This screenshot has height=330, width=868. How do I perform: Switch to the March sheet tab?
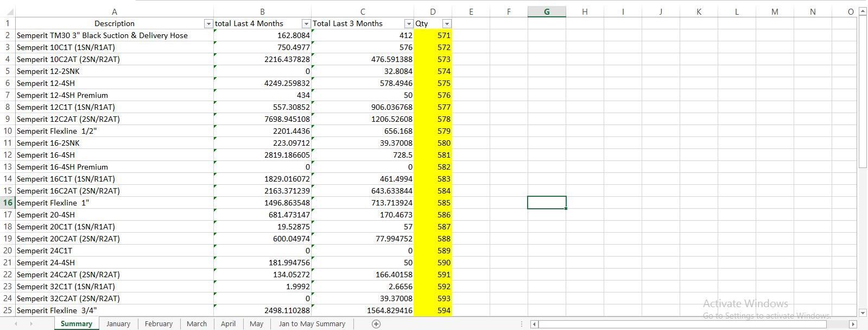click(197, 323)
